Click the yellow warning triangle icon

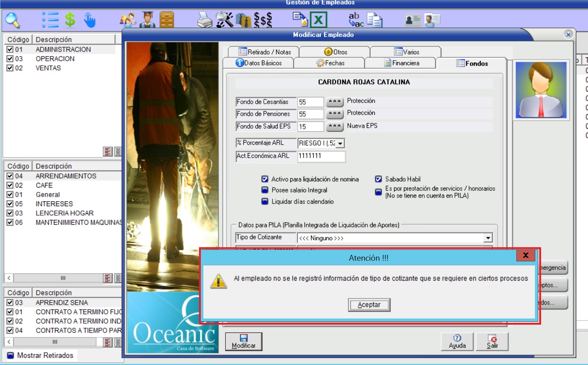coord(218,281)
